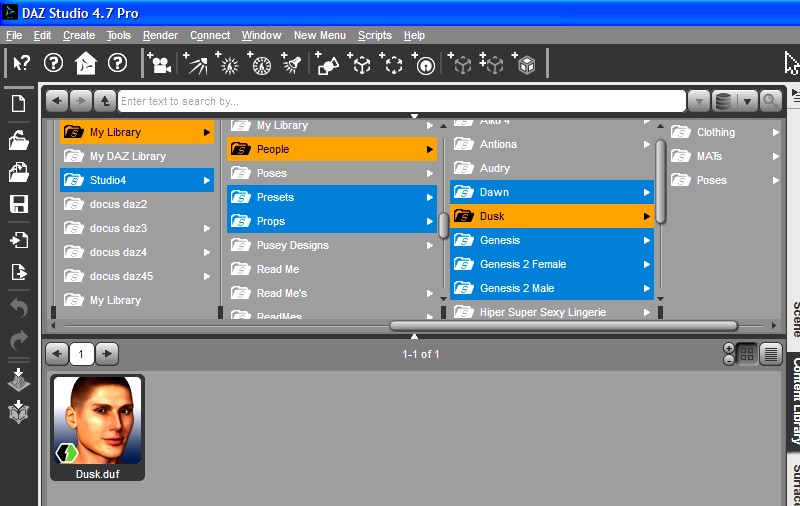This screenshot has height=506, width=800.
Task: Click the Export icon in sidebar
Action: [19, 272]
